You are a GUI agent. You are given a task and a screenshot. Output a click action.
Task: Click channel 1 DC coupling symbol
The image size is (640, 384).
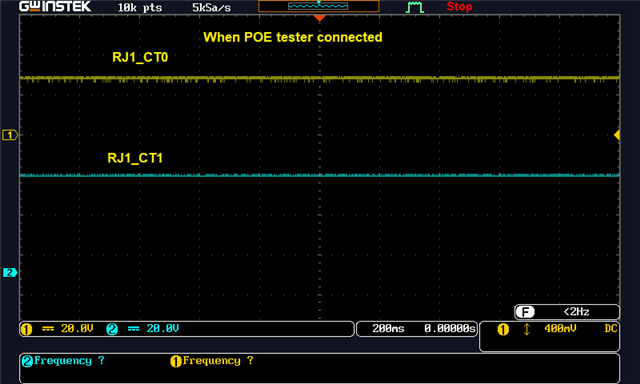(48, 329)
